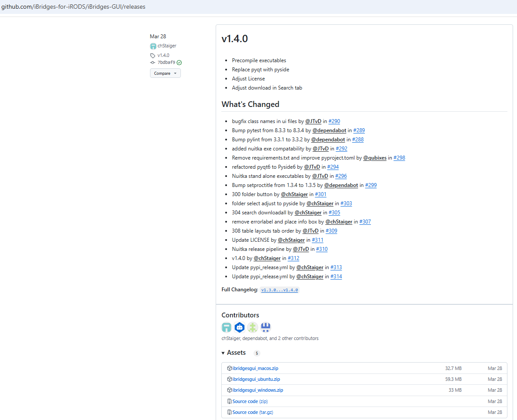The height and width of the screenshot is (420, 517).
Task: Click the commit icon beside 7bdbaf9
Action: pos(153,62)
